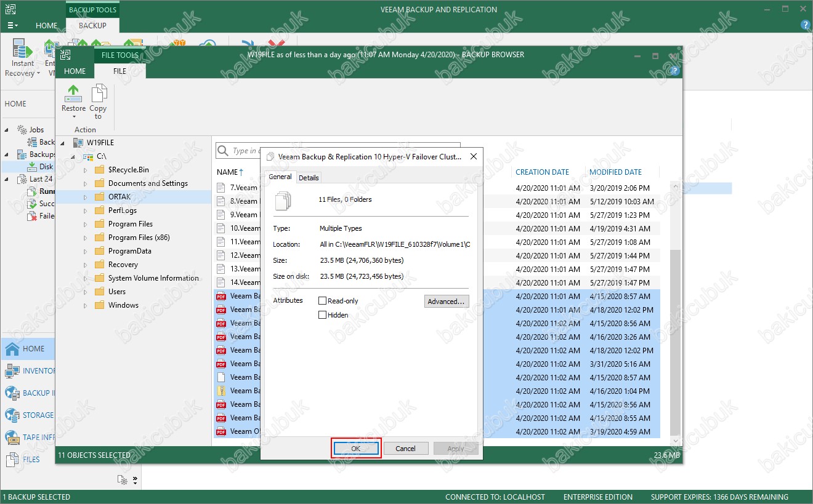This screenshot has width=813, height=504.
Task: Switch to the Details tab in properties dialog
Action: click(x=309, y=178)
